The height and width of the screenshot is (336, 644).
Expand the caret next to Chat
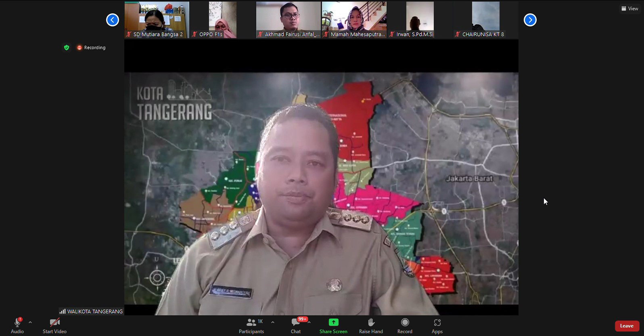click(x=309, y=322)
